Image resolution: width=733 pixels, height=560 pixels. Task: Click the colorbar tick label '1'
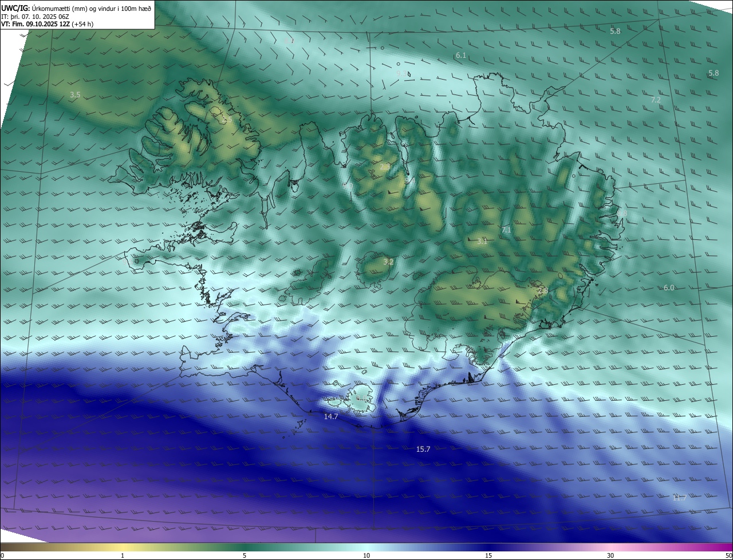[x=123, y=556]
